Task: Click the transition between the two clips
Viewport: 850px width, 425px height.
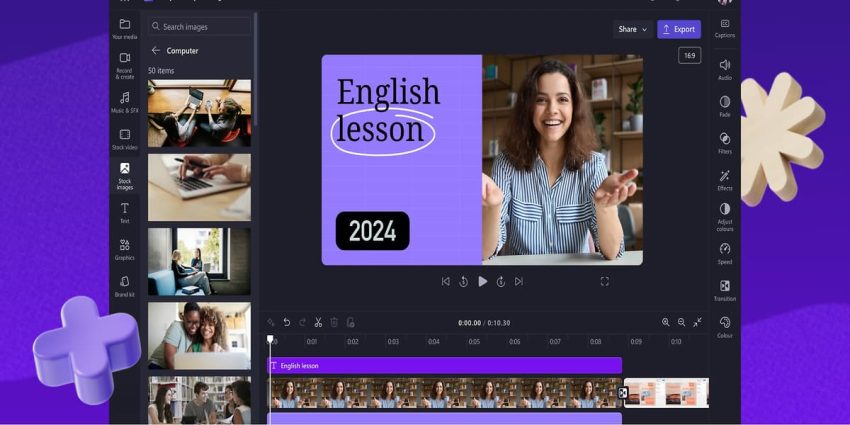Action: (x=623, y=393)
